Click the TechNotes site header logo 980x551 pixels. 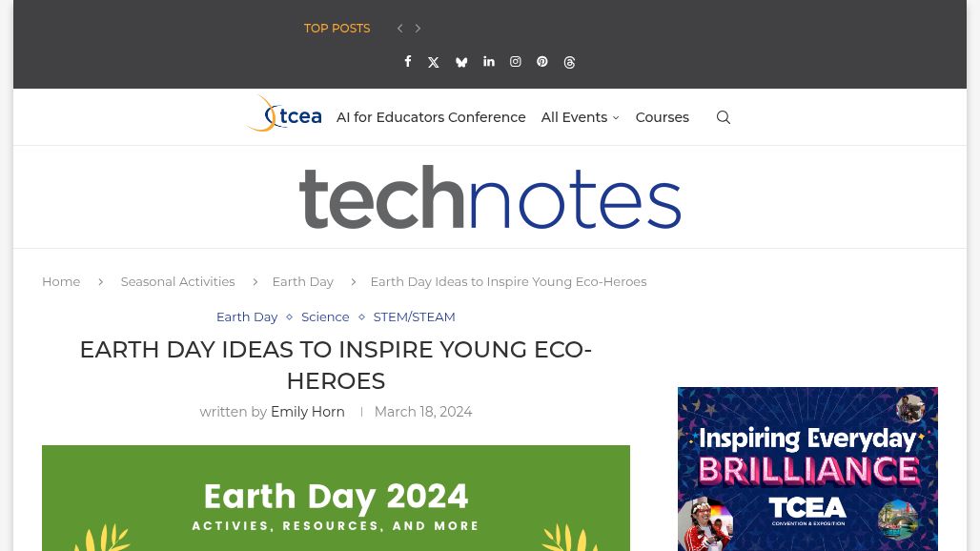tap(490, 197)
